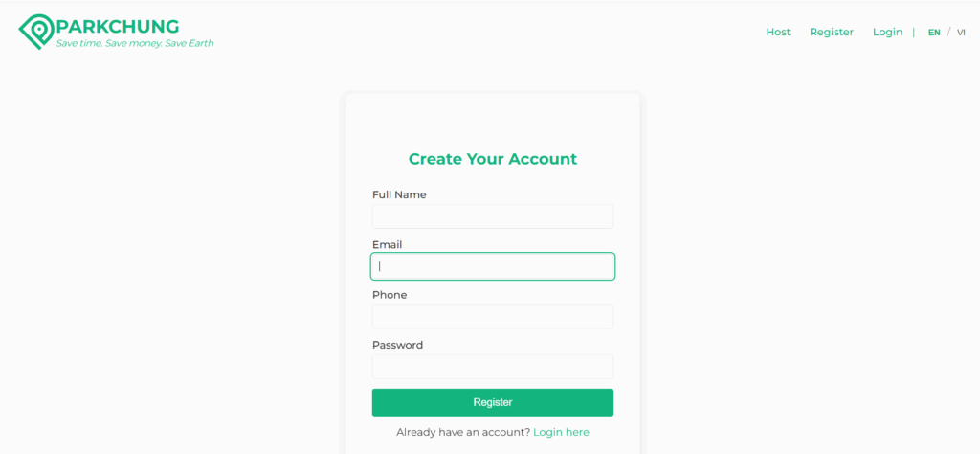Click the "Already have an account?" text
The width and height of the screenshot is (980, 454).
pyautogui.click(x=462, y=432)
